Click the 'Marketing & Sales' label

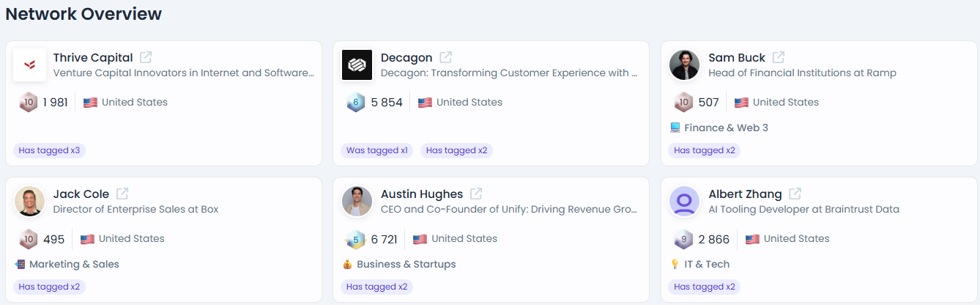[x=74, y=264]
